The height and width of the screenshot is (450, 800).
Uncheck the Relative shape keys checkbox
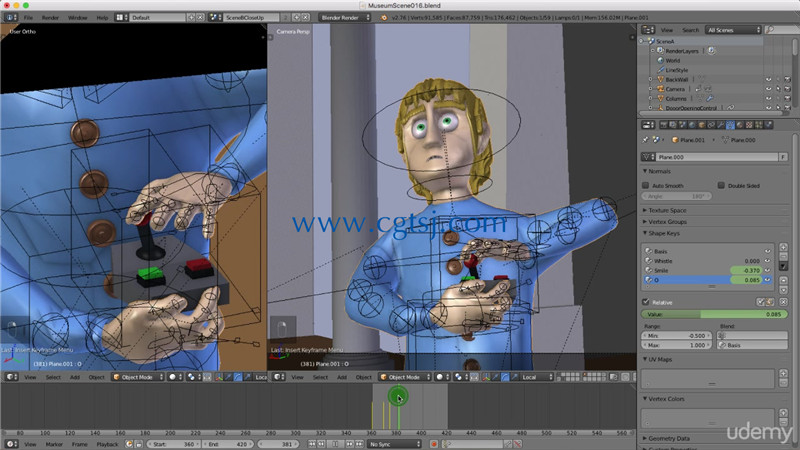click(645, 302)
